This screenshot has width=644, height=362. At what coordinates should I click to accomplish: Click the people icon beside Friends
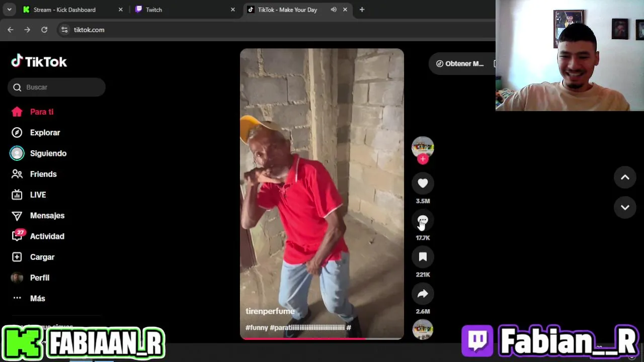tap(17, 174)
